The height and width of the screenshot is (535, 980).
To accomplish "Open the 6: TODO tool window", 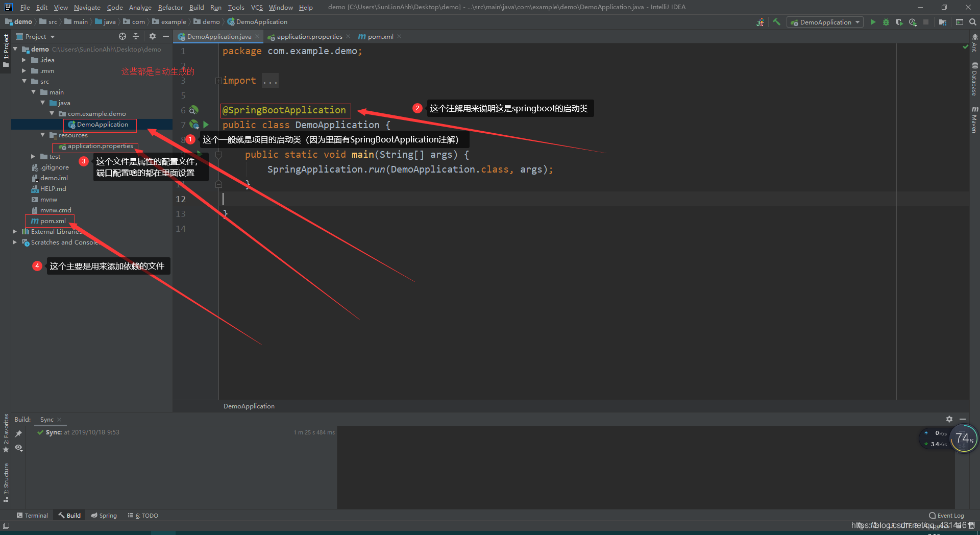I will click(x=143, y=515).
